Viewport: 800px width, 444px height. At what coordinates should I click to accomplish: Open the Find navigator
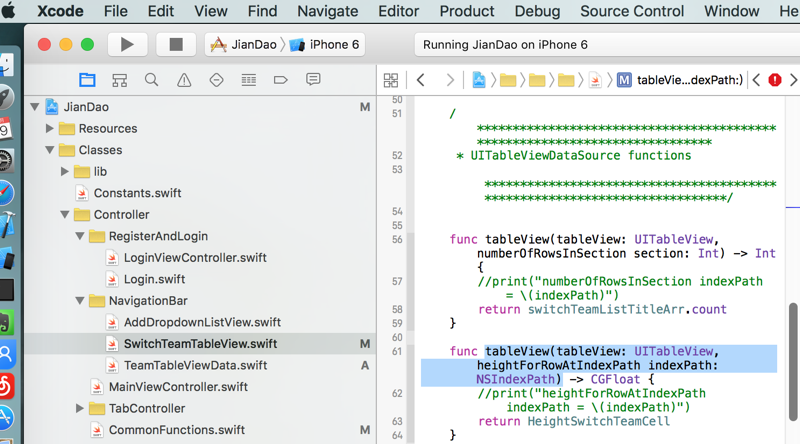pyautogui.click(x=151, y=80)
